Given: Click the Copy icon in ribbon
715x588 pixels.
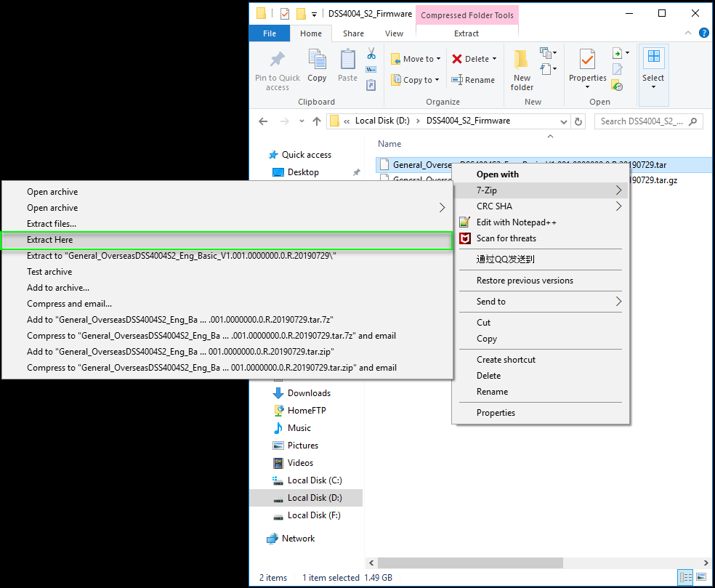Looking at the screenshot, I should [x=317, y=60].
